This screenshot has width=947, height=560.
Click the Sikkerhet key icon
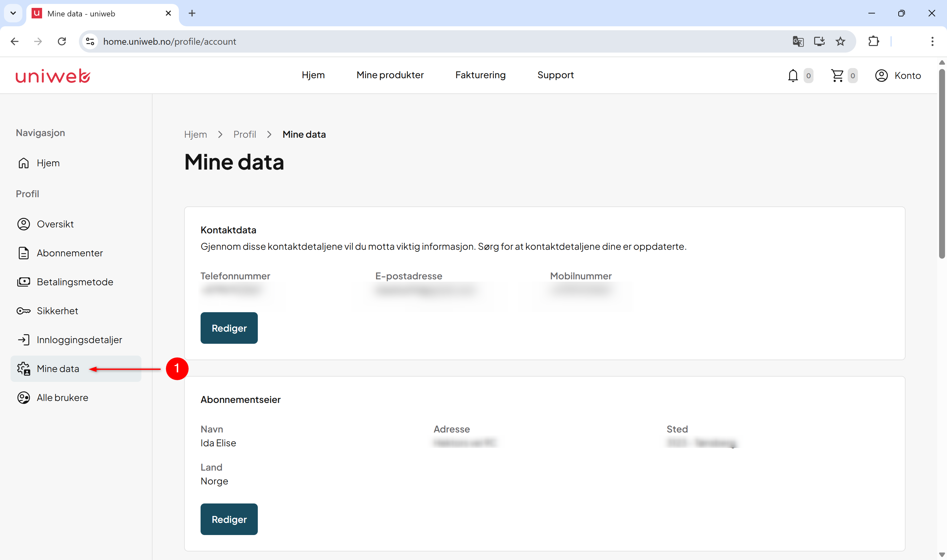click(23, 311)
